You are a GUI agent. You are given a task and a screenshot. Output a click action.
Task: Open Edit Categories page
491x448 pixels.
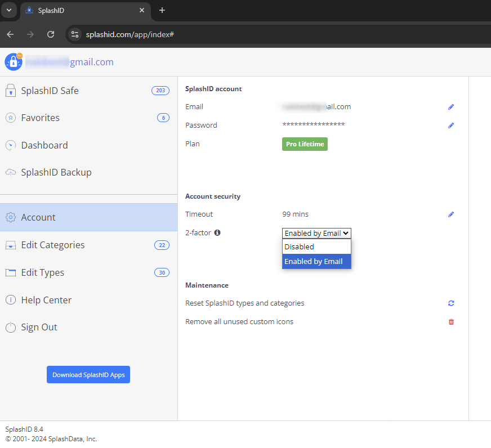coord(88,245)
